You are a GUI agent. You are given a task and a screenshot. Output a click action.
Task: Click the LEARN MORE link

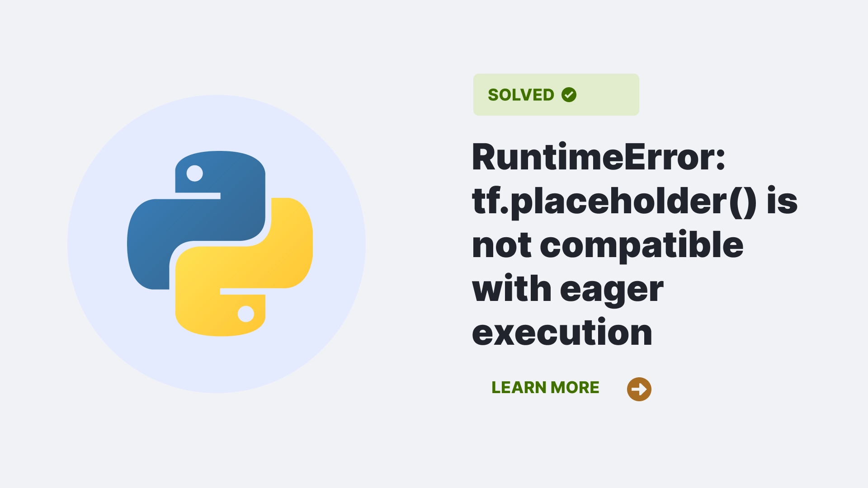545,388
